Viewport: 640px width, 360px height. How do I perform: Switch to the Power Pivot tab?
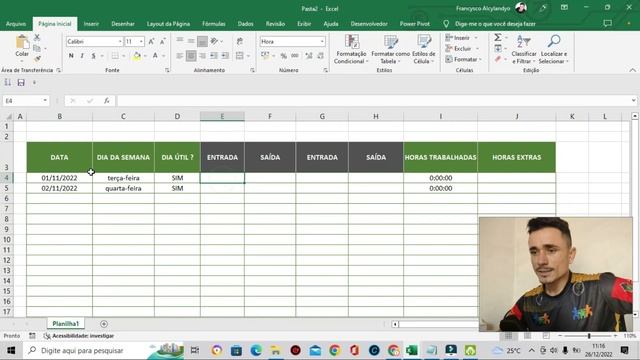click(x=415, y=24)
